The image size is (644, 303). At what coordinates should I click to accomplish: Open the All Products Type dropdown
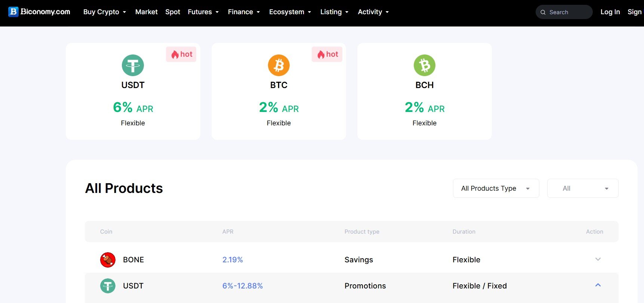[496, 188]
